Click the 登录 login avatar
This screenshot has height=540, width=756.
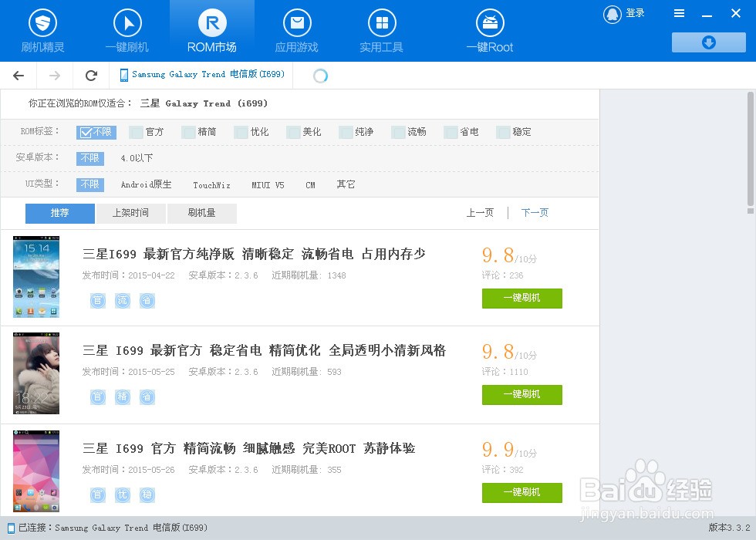coord(613,14)
